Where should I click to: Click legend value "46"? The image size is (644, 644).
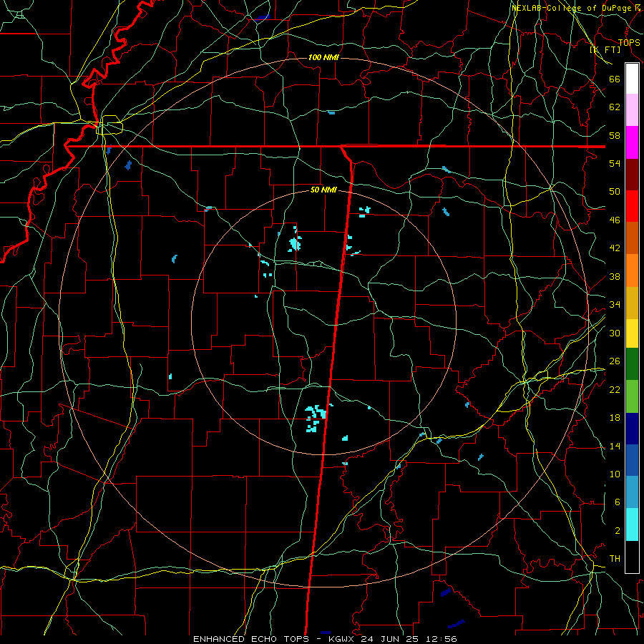point(615,220)
